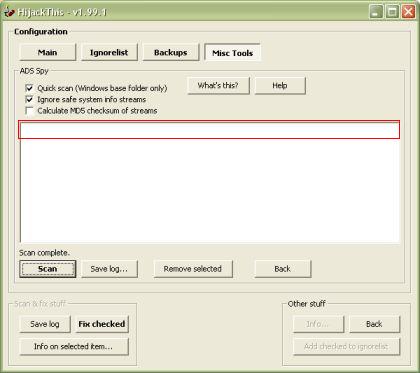The height and width of the screenshot is (373, 420).
Task: Click the HijackThis title bar app icon
Action: click(x=9, y=12)
